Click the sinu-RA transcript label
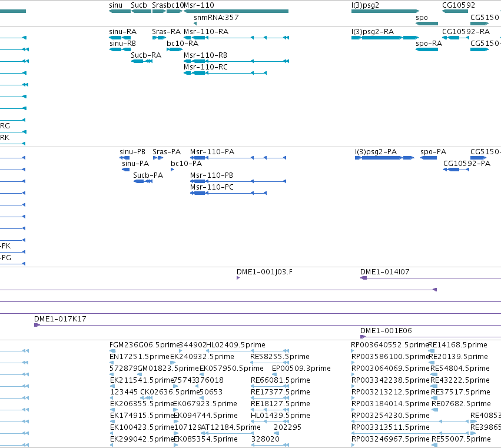Viewport: 501px width, 448px height. (x=122, y=32)
